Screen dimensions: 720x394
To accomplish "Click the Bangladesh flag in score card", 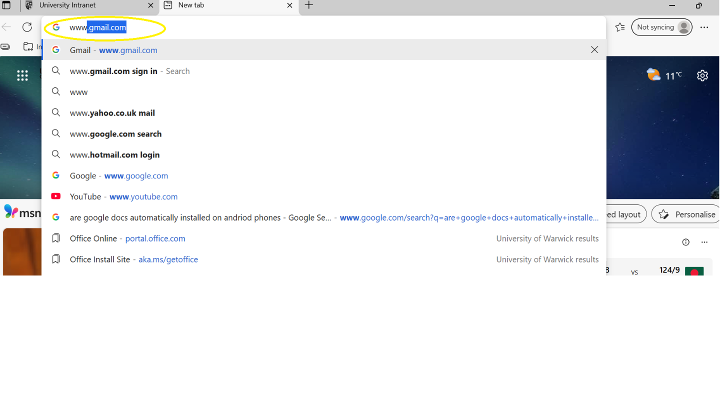I will pyautogui.click(x=694, y=271).
